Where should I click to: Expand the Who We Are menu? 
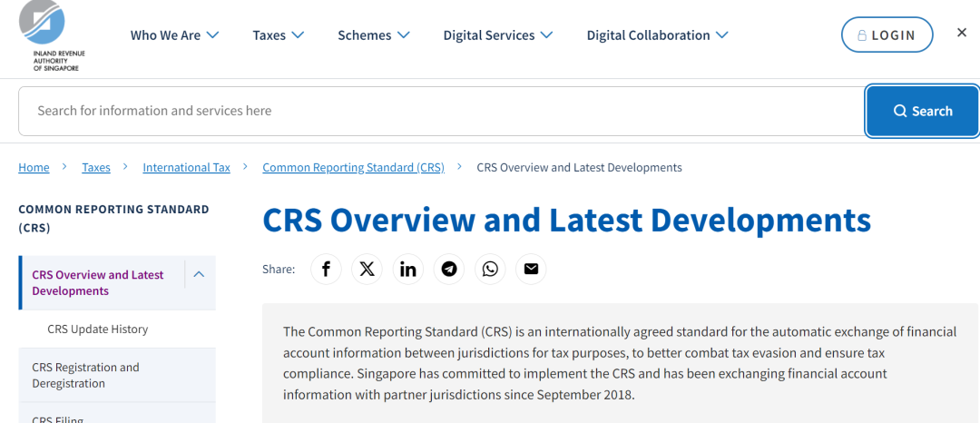[174, 35]
